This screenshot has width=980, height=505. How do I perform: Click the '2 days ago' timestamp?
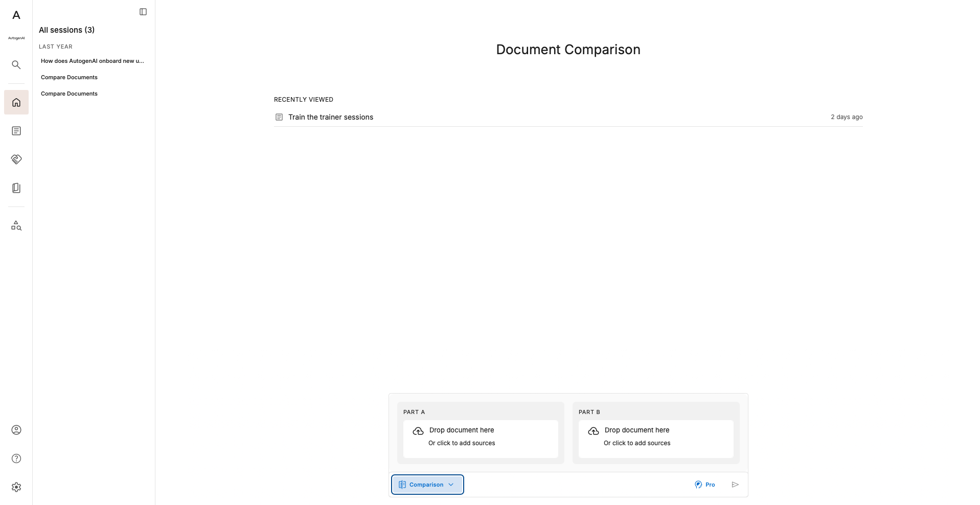pos(847,117)
